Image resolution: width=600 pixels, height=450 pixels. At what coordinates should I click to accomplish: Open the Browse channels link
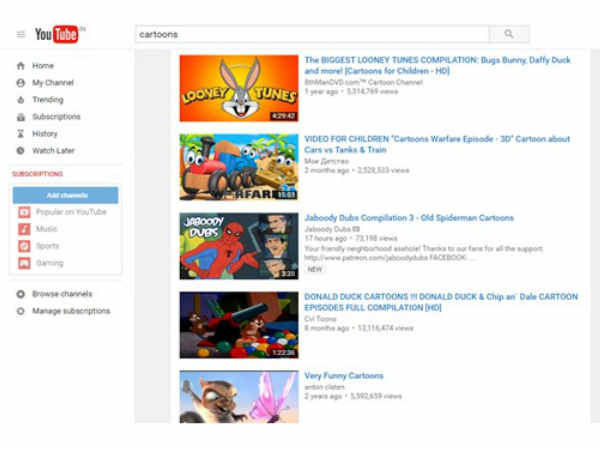(x=62, y=294)
